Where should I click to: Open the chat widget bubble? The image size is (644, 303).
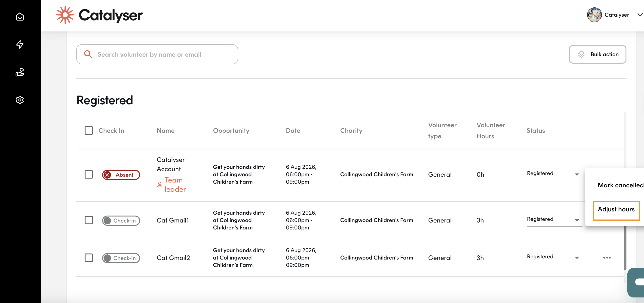point(636,282)
